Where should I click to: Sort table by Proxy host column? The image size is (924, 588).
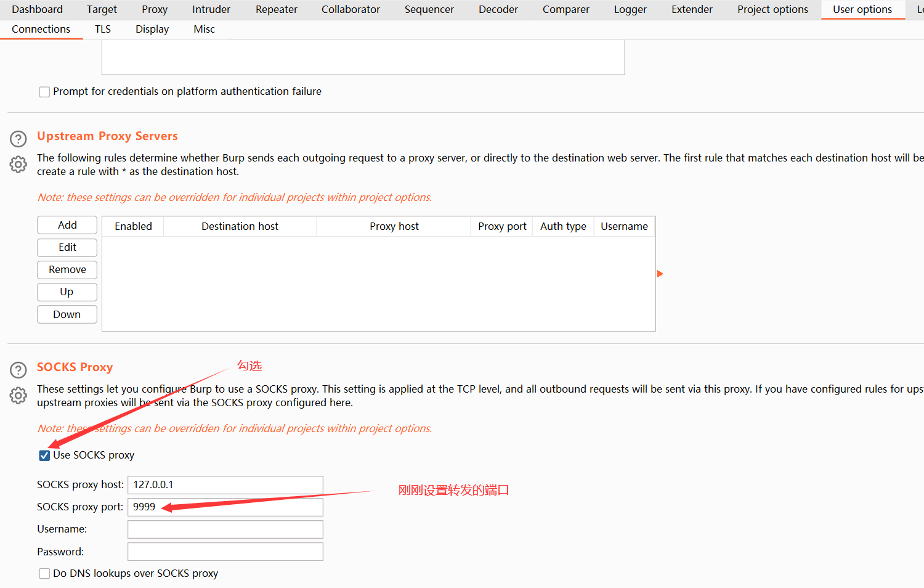(x=394, y=226)
